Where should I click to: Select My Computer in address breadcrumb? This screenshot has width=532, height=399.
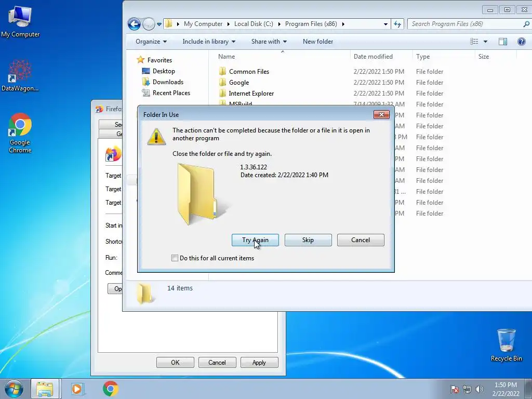[203, 24]
